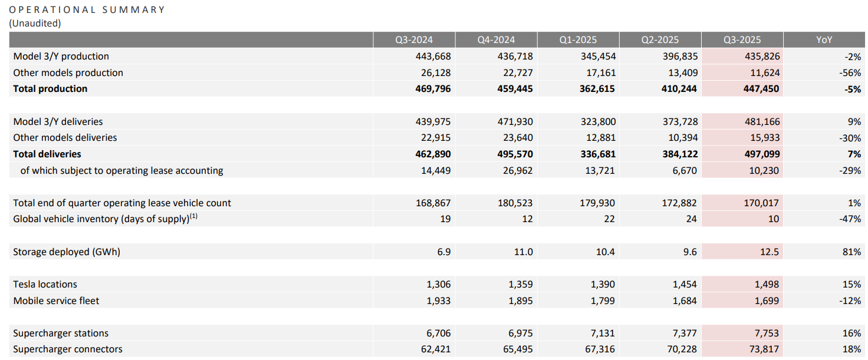Screen dimensions: 868x360
Task: Click the Q4-2024 column header
Action: point(496,40)
